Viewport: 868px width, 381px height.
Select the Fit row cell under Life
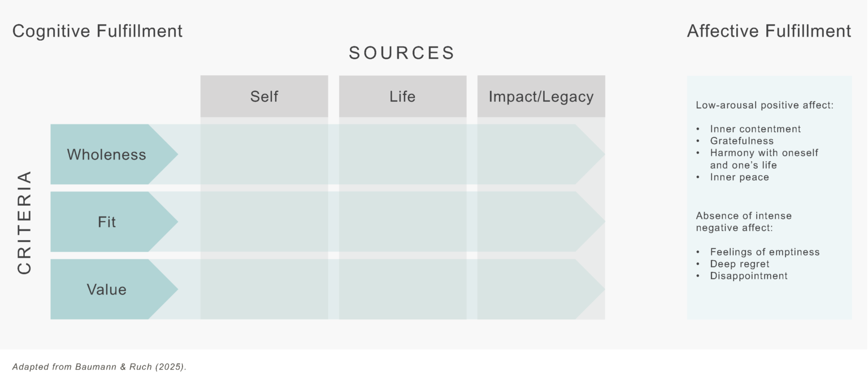click(x=402, y=222)
